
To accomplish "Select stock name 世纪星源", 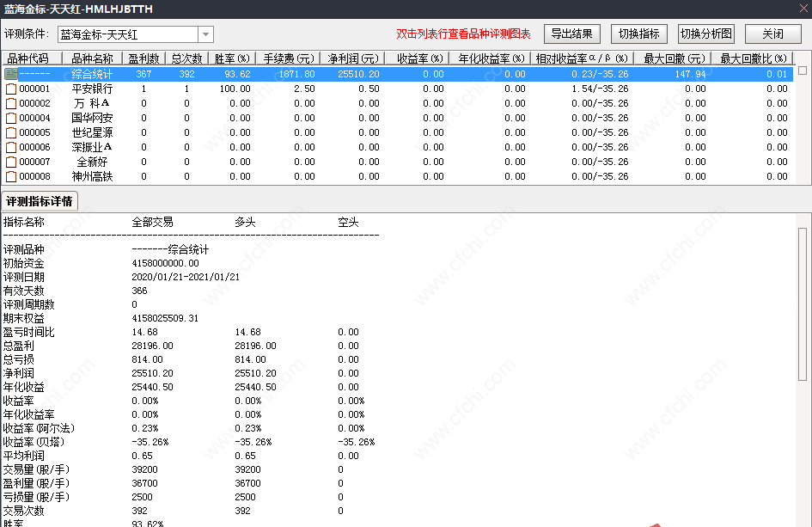I will 92,132.
